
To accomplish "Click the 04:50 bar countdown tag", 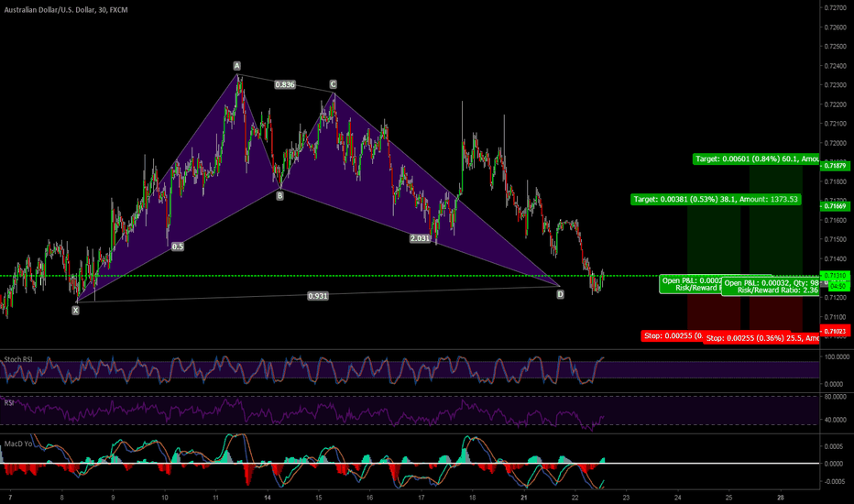I will pos(838,286).
